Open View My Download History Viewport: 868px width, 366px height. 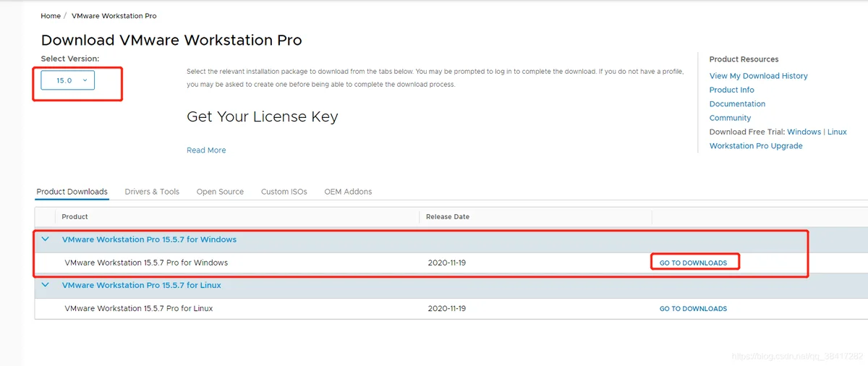coord(758,76)
